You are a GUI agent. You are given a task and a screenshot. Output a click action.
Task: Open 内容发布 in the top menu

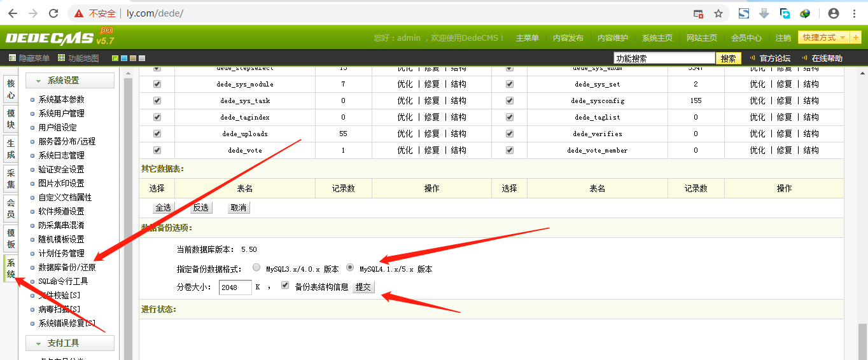(568, 38)
